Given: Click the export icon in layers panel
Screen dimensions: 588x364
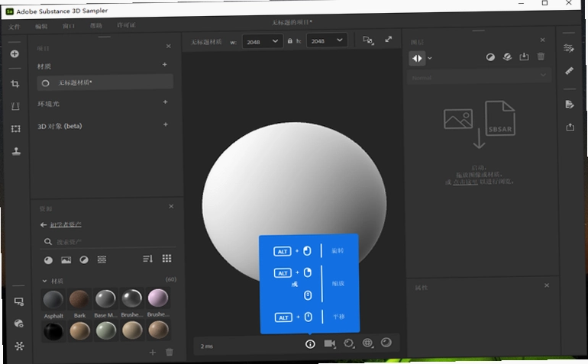Looking at the screenshot, I should 524,56.
